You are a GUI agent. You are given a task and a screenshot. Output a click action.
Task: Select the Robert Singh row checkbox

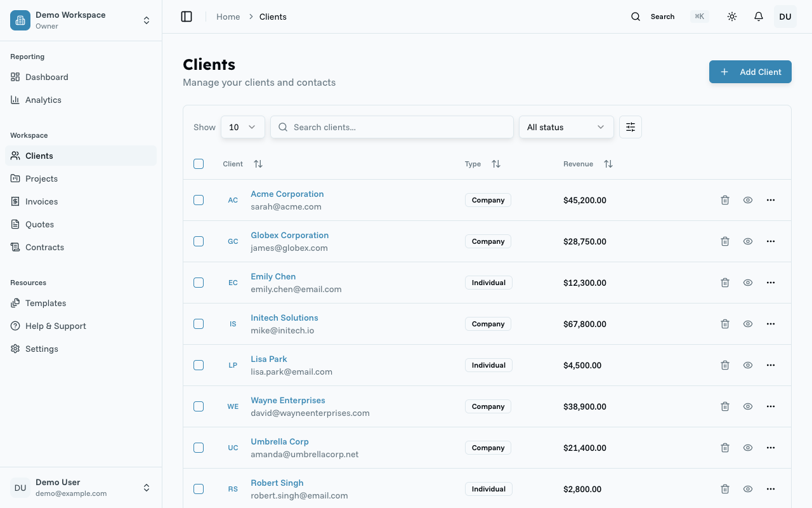199,489
